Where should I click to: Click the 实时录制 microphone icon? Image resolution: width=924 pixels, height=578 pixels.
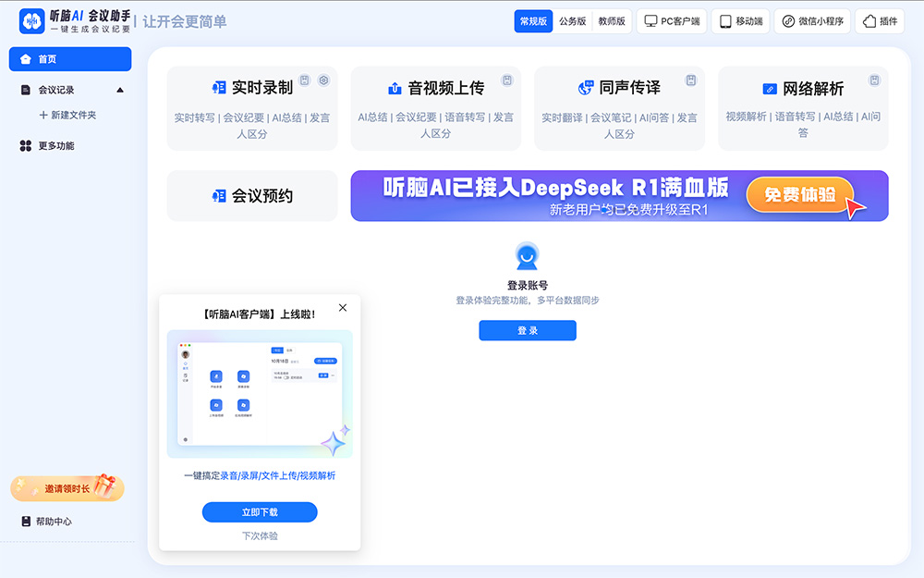click(x=219, y=87)
